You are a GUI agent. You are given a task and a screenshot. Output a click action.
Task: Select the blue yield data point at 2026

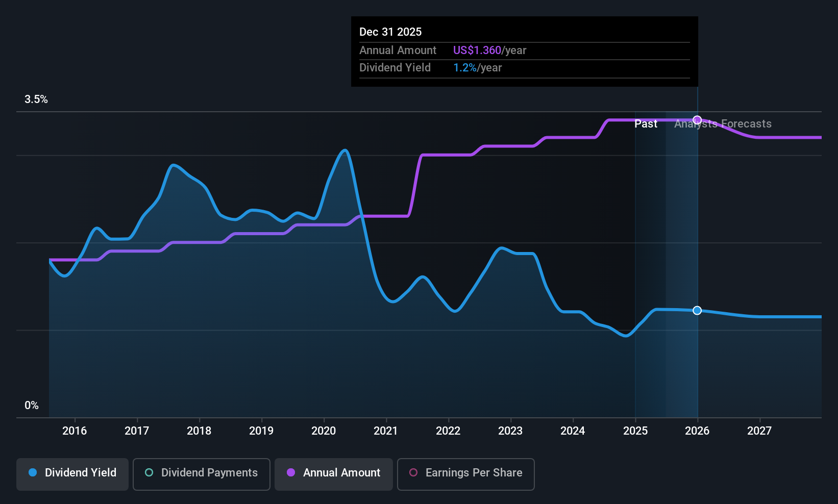tap(697, 310)
